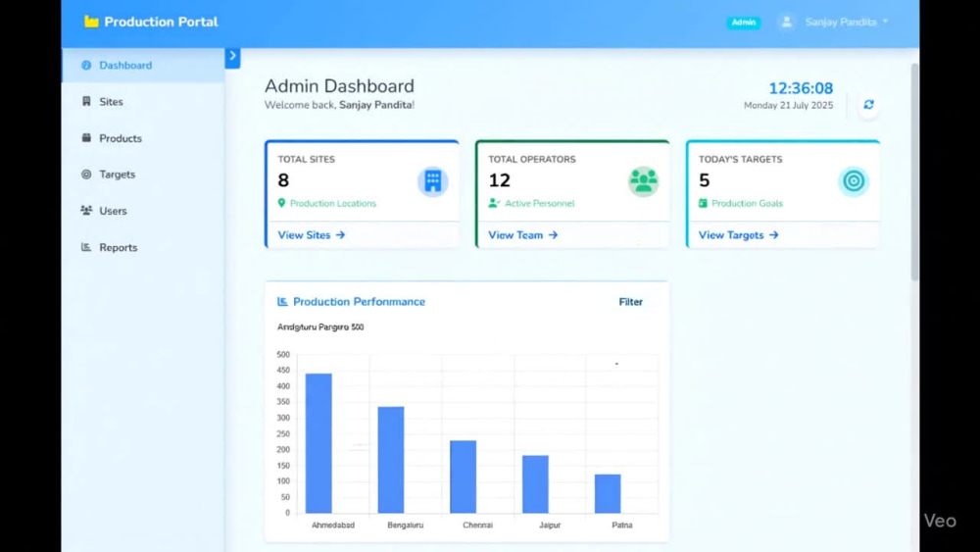Open the Sanjay Pandita user dropdown
This screenshot has width=980, height=552.
pyautogui.click(x=847, y=22)
